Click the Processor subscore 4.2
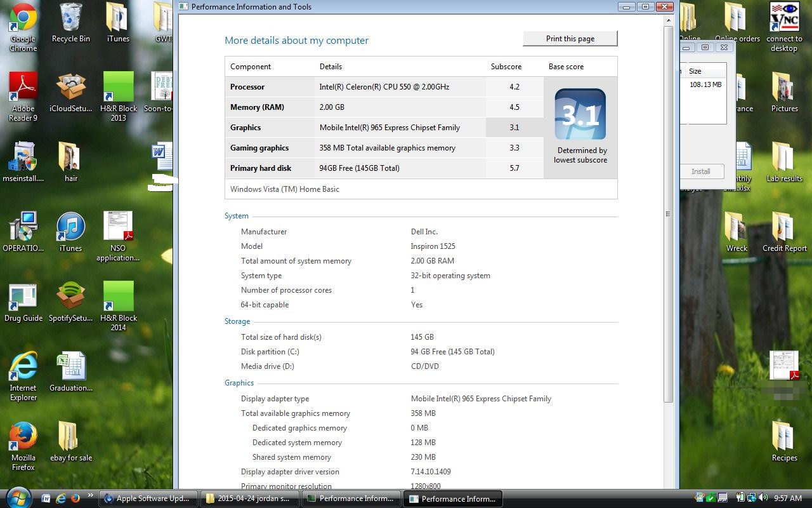 coord(514,87)
